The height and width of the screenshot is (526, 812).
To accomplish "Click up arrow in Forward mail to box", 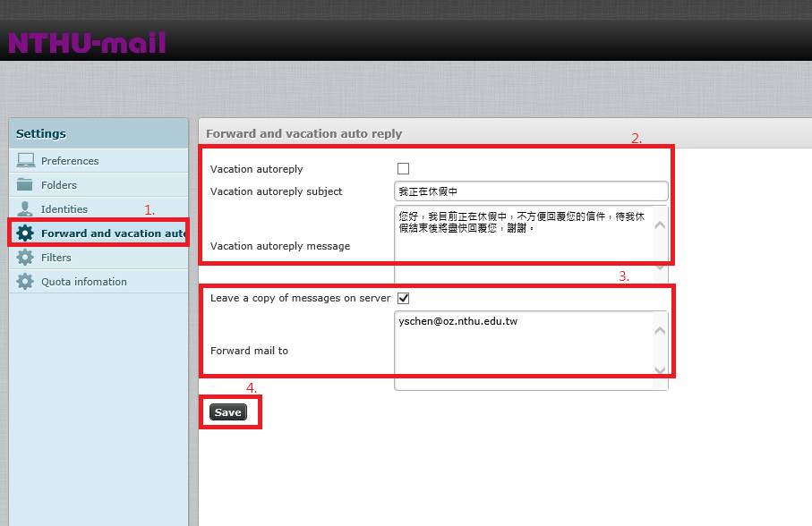I will tap(660, 330).
